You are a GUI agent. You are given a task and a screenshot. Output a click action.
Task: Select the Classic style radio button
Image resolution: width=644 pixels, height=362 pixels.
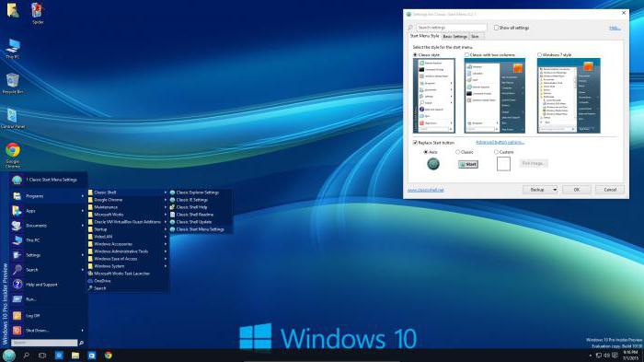coord(415,54)
